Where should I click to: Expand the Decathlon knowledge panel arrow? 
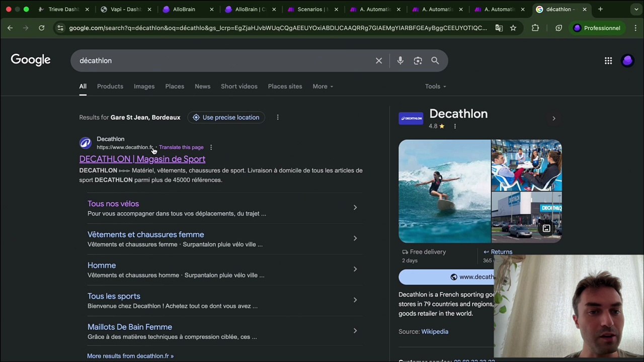[554, 119]
